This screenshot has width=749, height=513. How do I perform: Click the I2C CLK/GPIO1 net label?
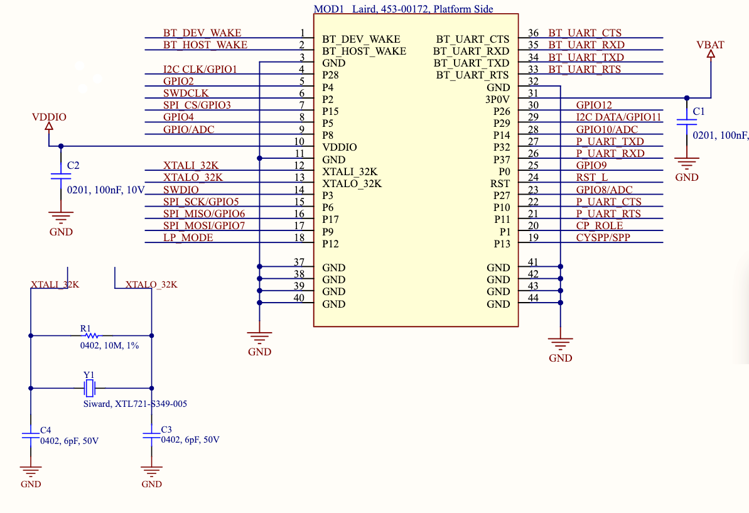point(200,69)
